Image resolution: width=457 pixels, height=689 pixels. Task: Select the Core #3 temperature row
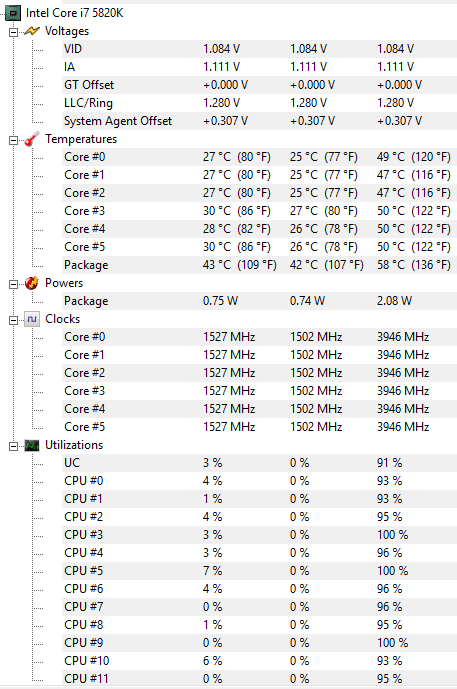259,211
